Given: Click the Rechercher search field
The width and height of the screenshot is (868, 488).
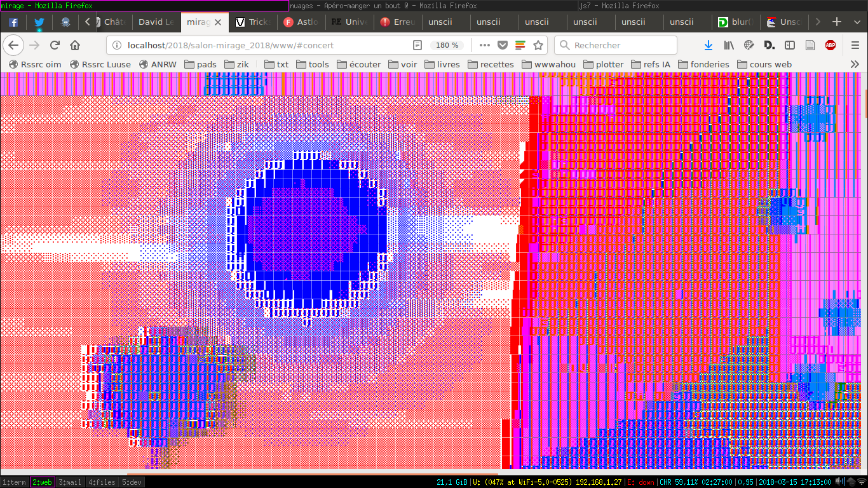Looking at the screenshot, I should pyautogui.click(x=616, y=45).
